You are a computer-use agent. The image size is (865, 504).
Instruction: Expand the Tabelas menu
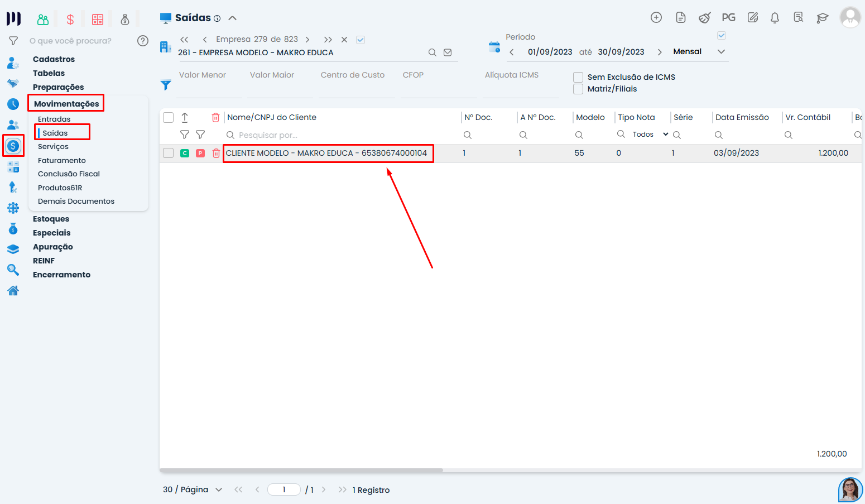[x=49, y=73]
